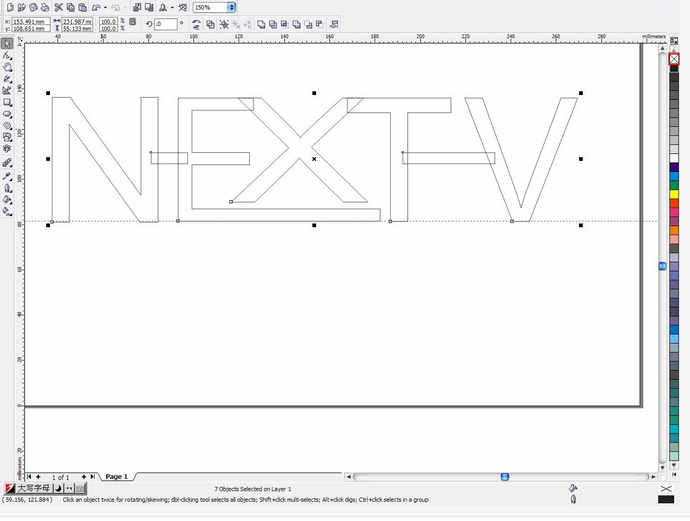Click the Corel online icon beside zoom
Viewport: 690px width, 521px height.
pos(183,7)
